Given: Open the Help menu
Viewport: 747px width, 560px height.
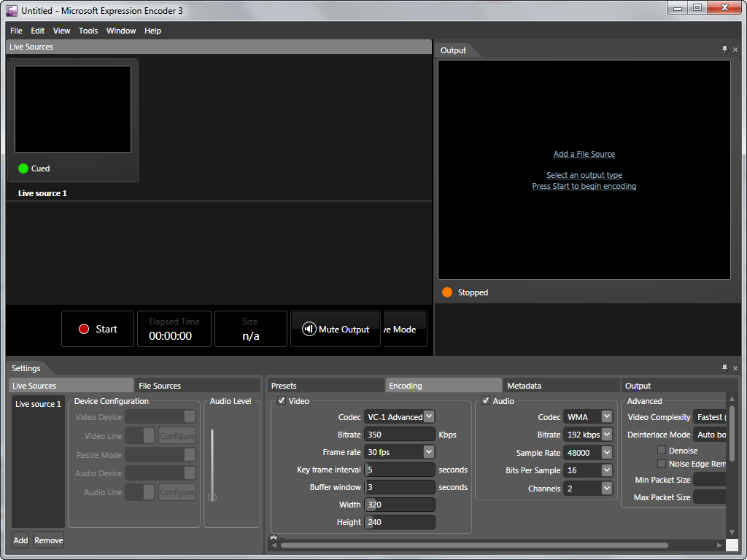Looking at the screenshot, I should pyautogui.click(x=153, y=31).
